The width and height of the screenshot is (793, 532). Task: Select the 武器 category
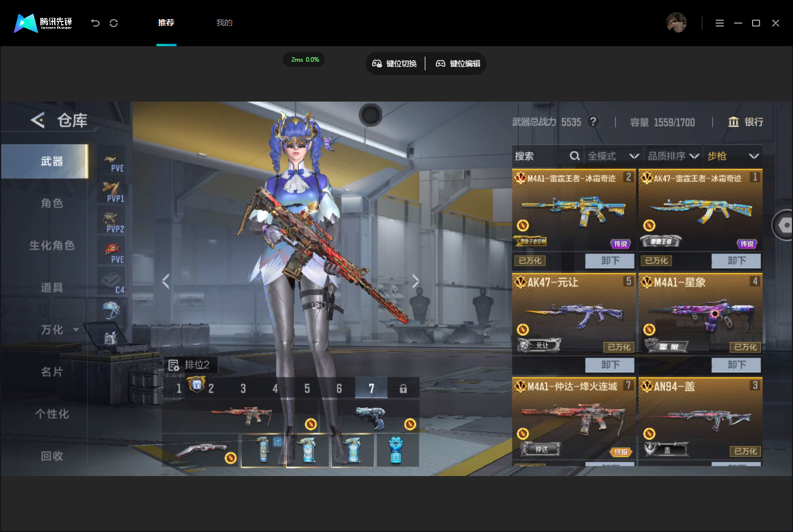click(x=44, y=161)
